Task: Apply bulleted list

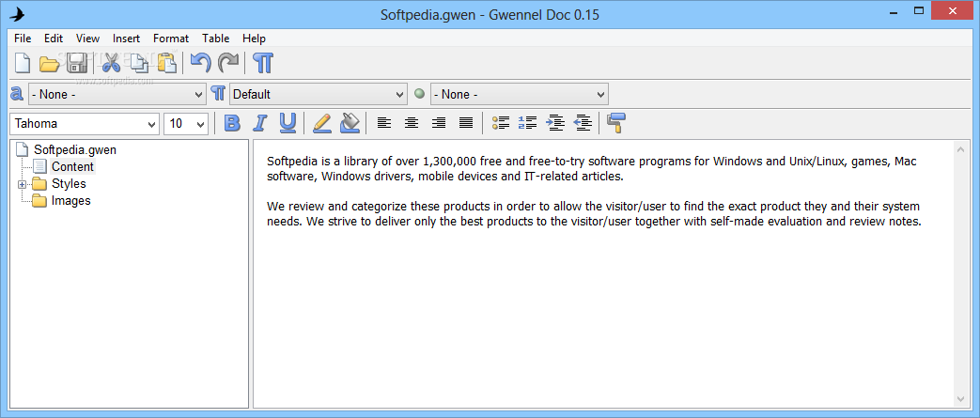Action: point(501,123)
